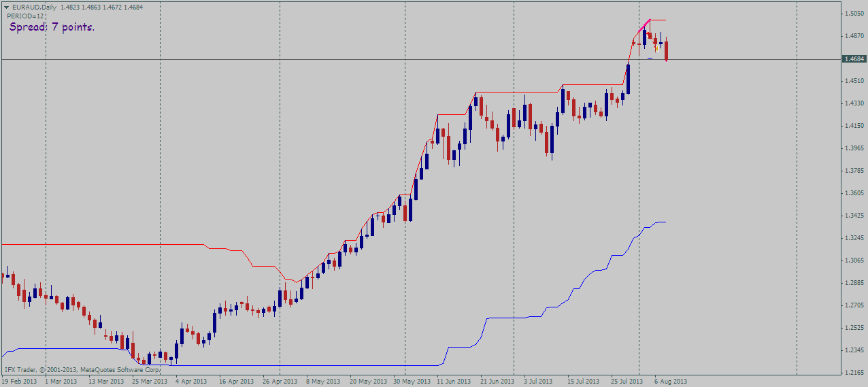Click the current price tag 1.4684
Image resolution: width=868 pixels, height=387 pixels.
pyautogui.click(x=854, y=59)
